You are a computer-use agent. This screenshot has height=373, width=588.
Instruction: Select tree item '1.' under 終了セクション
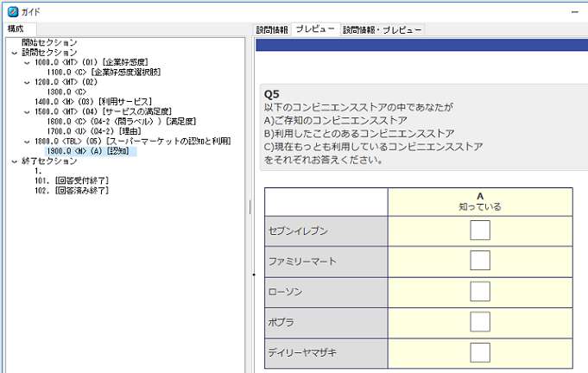(x=38, y=171)
